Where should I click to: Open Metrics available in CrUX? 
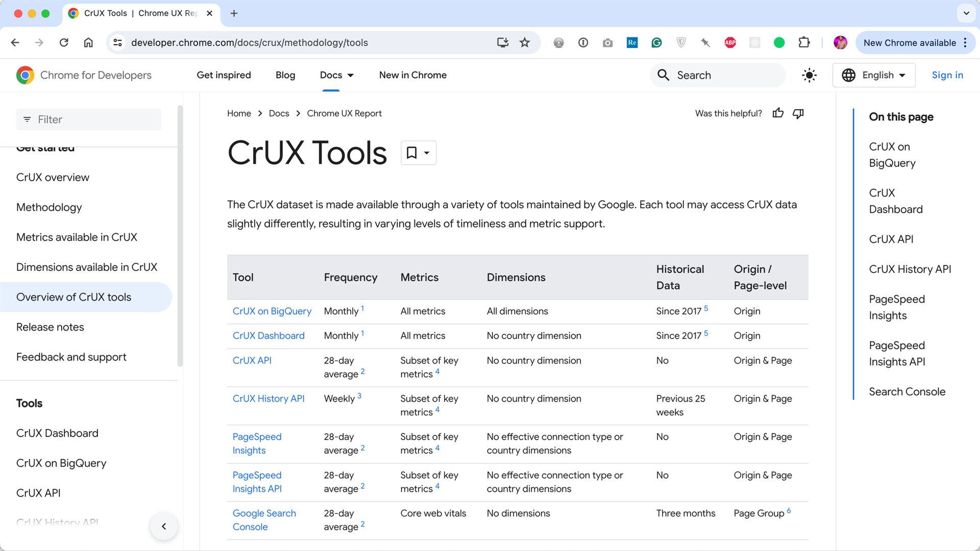tap(77, 237)
